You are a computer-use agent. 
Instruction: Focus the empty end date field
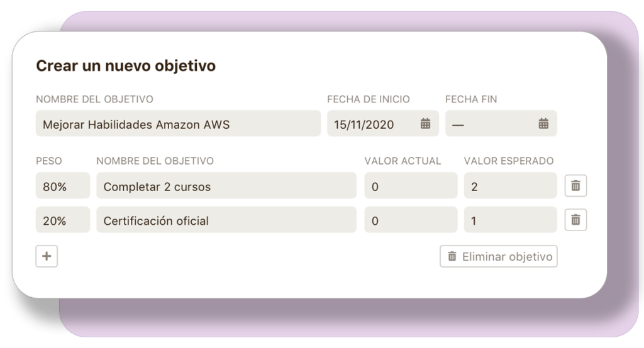(x=491, y=124)
